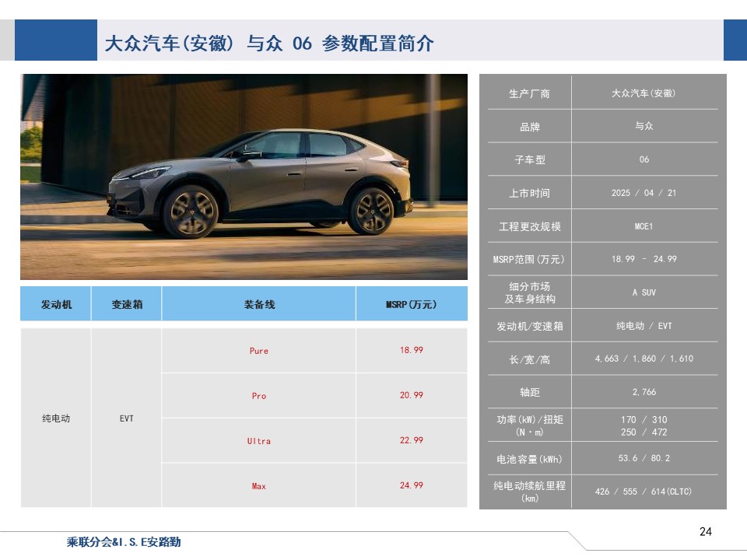Screen dimensions: 747x560
Task: Select the 大众汽车(安徽) value in 生产厂商 row
Action: 644,93
